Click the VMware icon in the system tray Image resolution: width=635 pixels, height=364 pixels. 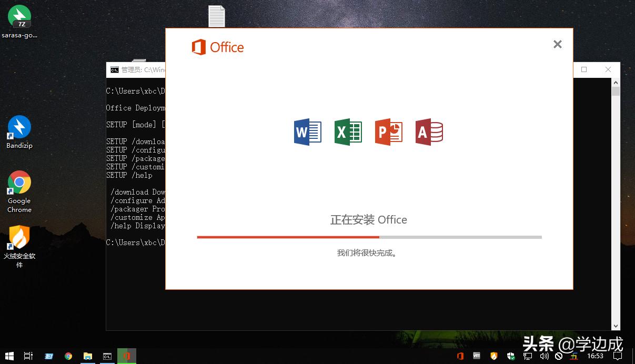point(478,356)
